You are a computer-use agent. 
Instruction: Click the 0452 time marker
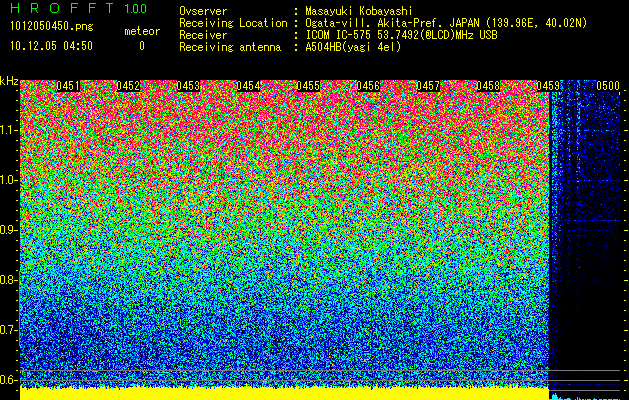(128, 86)
